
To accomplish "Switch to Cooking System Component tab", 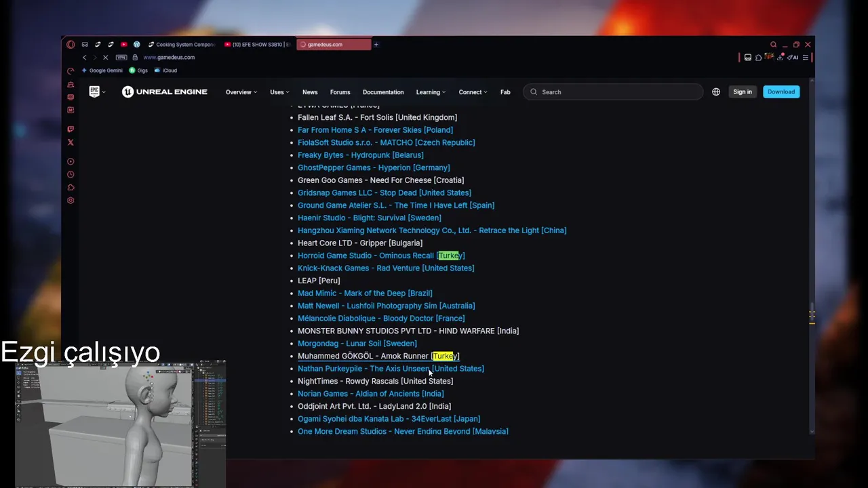I will point(181,45).
